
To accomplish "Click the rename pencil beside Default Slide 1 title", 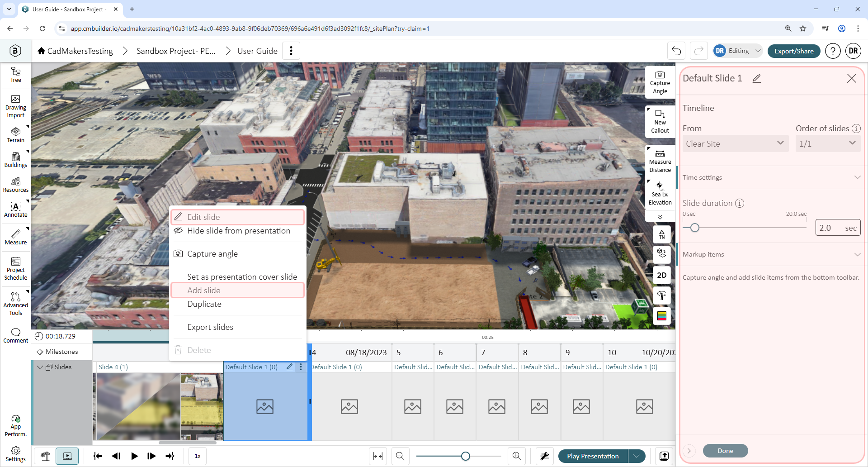I will (757, 78).
